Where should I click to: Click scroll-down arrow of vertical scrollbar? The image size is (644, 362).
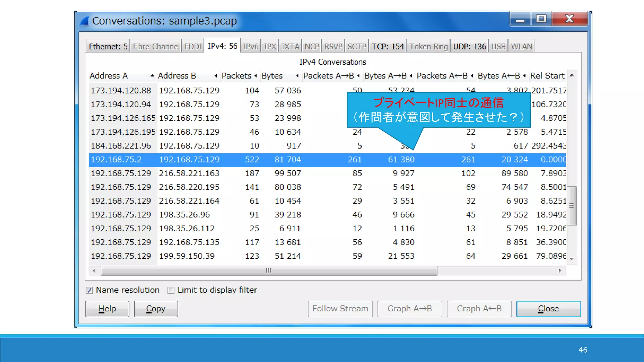(x=572, y=259)
